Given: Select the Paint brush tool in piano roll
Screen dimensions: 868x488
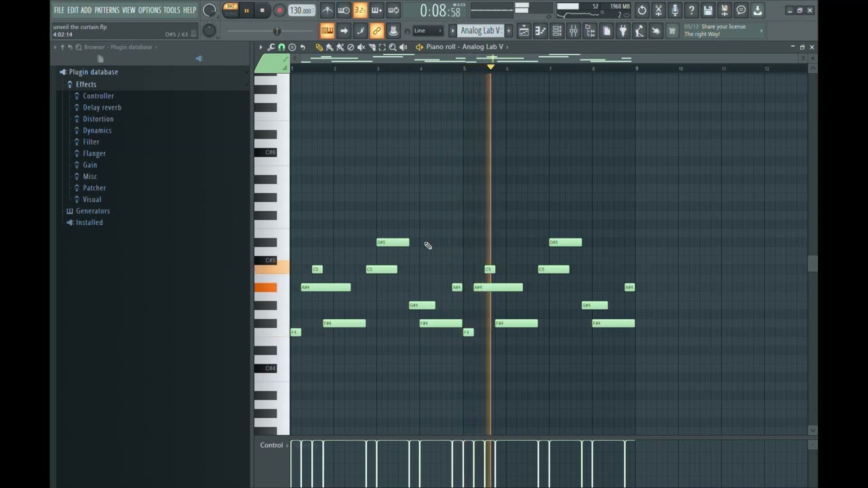Looking at the screenshot, I should (x=330, y=47).
